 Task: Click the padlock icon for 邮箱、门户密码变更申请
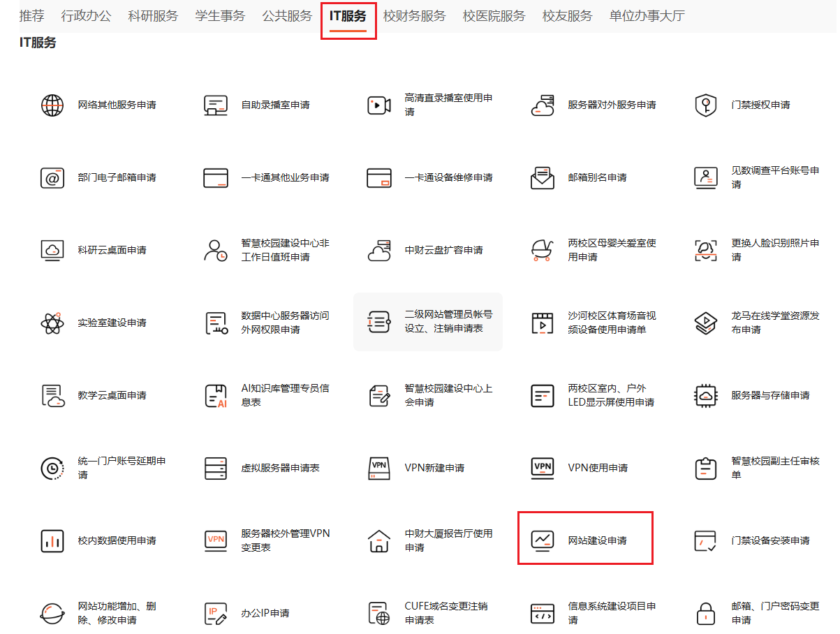point(705,614)
